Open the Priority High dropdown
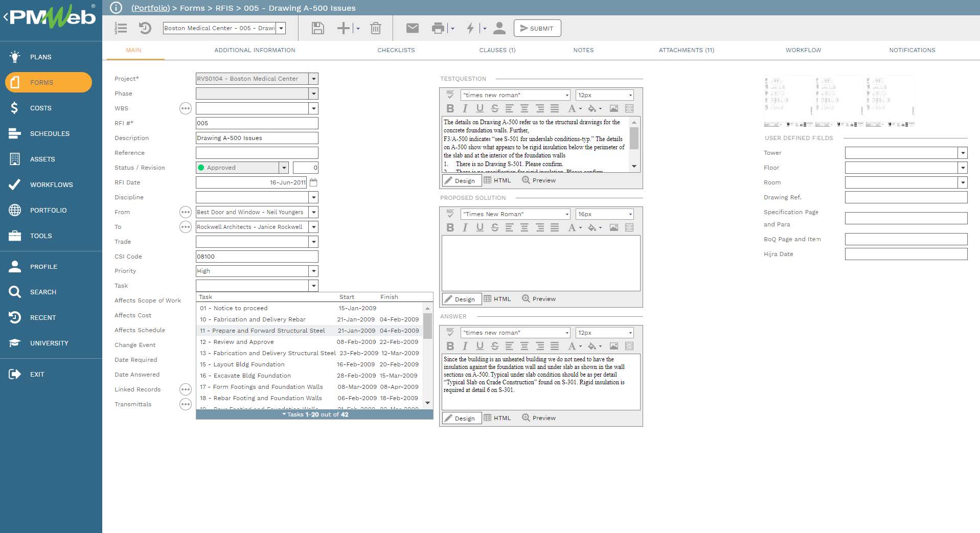 (x=314, y=271)
